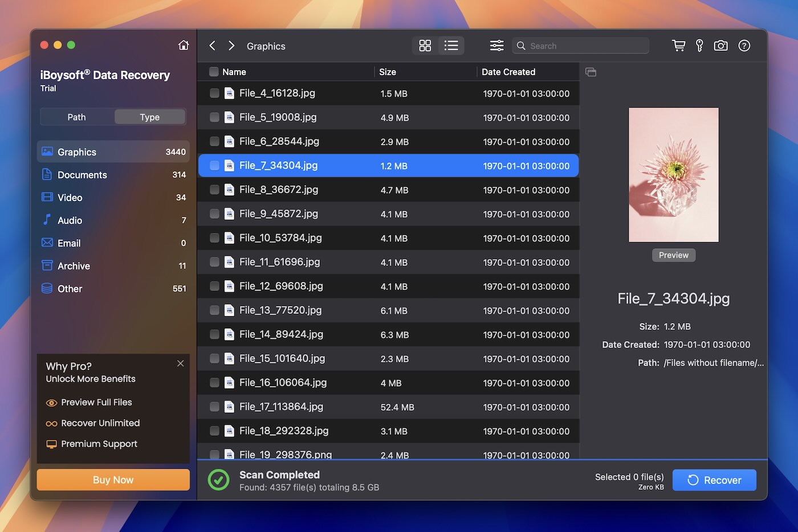The width and height of the screenshot is (798, 532).
Task: Check the box for File_5_19008.jpg
Action: pos(214,117)
